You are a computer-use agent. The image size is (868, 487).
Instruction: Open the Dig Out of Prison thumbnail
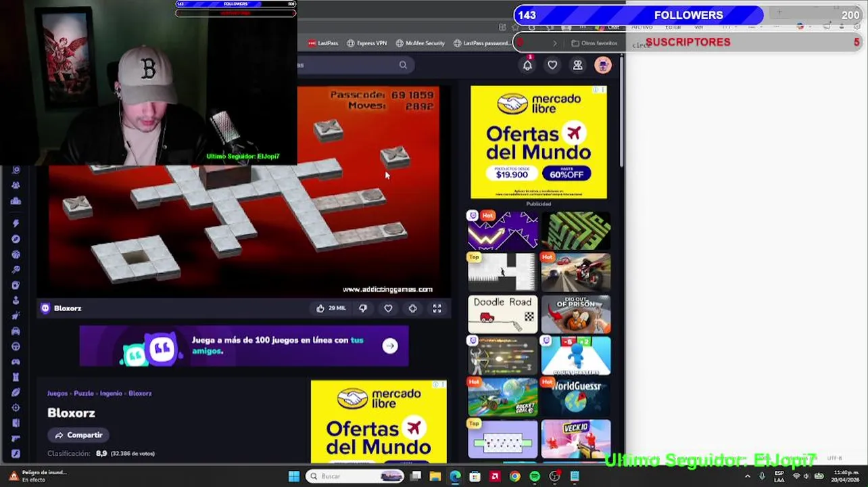576,315
